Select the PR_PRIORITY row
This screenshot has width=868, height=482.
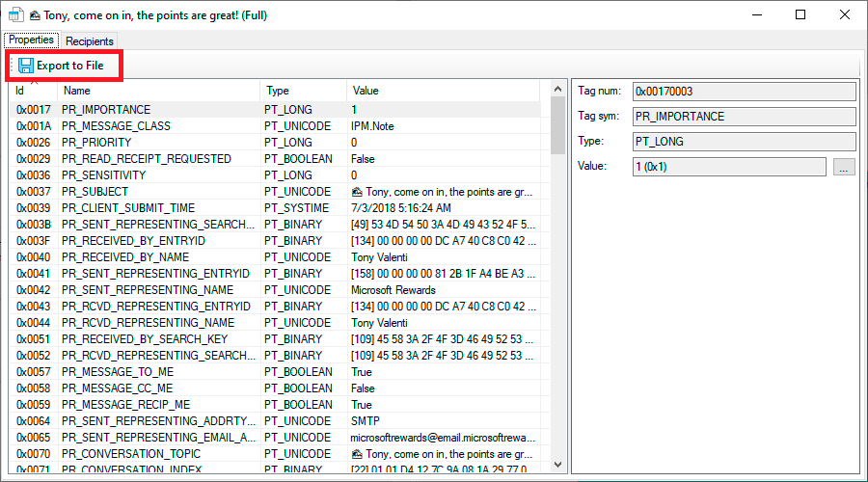pos(275,143)
